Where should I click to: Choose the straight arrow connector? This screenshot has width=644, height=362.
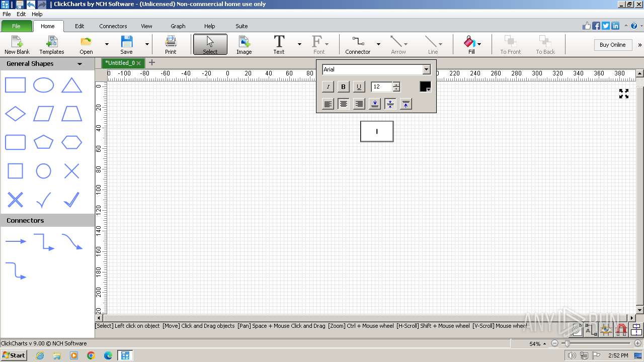[x=16, y=242]
